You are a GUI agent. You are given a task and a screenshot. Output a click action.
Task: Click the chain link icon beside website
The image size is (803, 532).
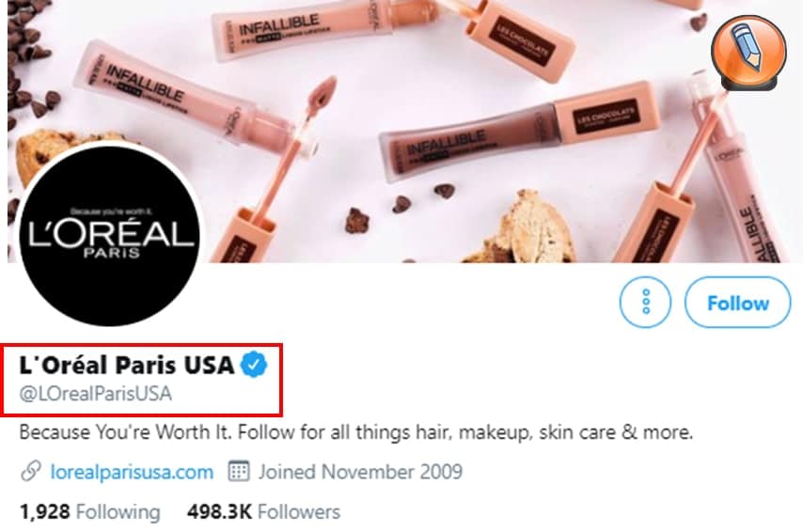point(31,472)
